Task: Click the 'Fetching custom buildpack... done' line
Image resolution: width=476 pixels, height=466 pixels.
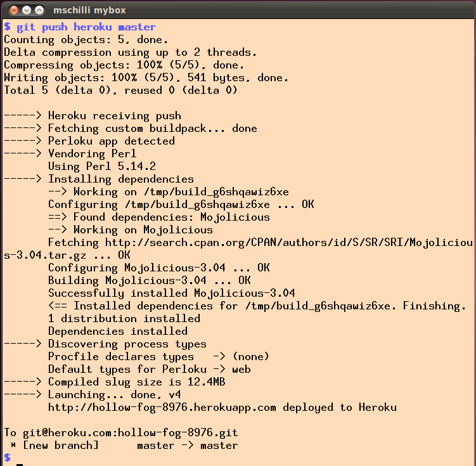Action: tap(130, 129)
